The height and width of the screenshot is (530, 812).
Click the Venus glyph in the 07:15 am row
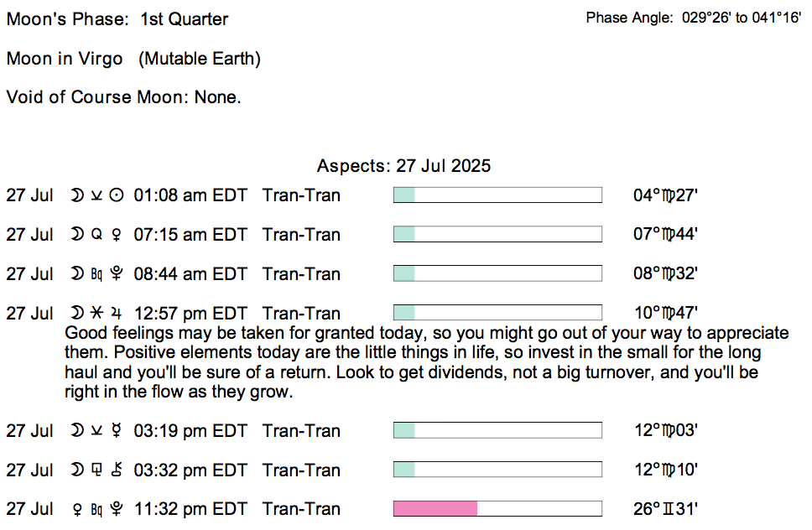click(117, 235)
